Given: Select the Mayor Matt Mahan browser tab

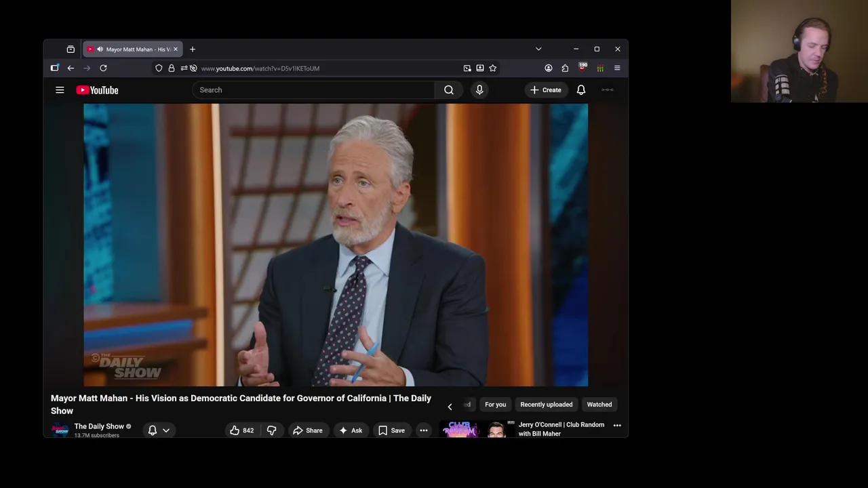Looking at the screenshot, I should coord(132,49).
